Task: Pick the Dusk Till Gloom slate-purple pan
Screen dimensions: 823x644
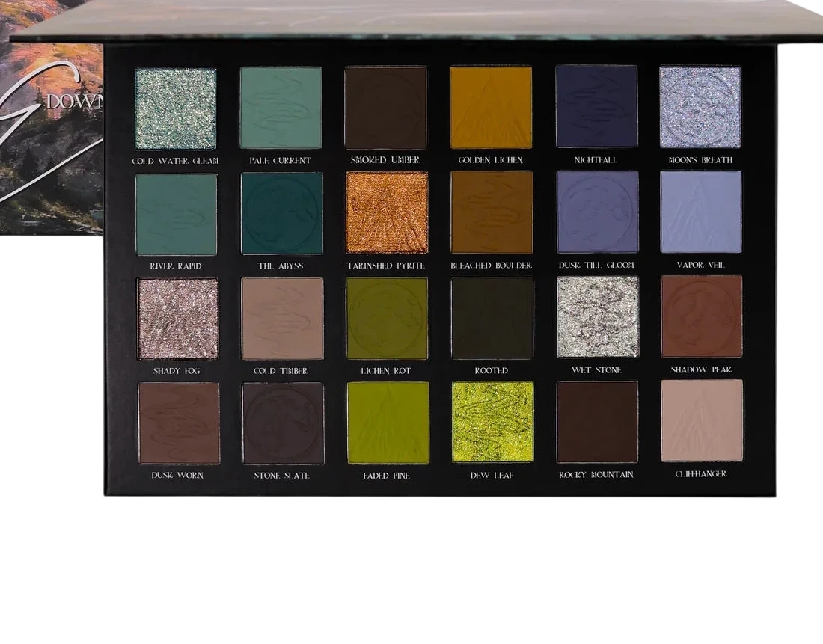Action: pos(597,212)
